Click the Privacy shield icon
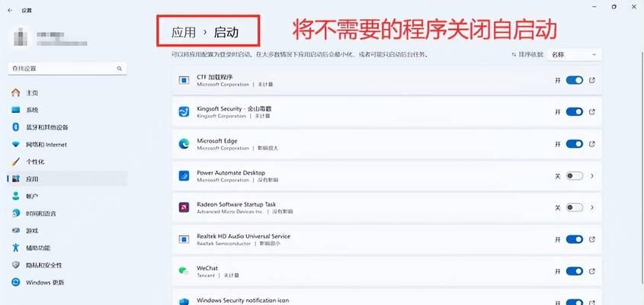644x305 pixels. tap(15, 265)
